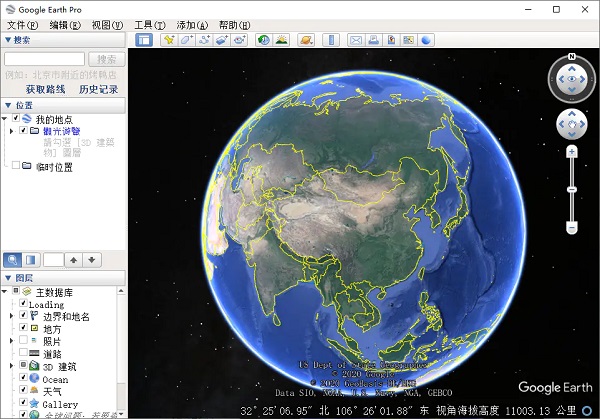The image size is (600, 419).
Task: Show the ruler measuring tool
Action: [x=331, y=40]
